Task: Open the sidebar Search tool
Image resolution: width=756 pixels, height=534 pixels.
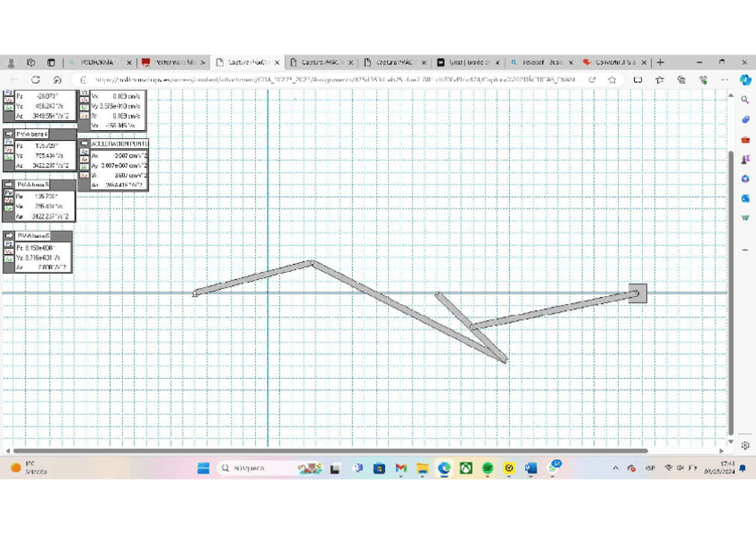Action: point(745,100)
